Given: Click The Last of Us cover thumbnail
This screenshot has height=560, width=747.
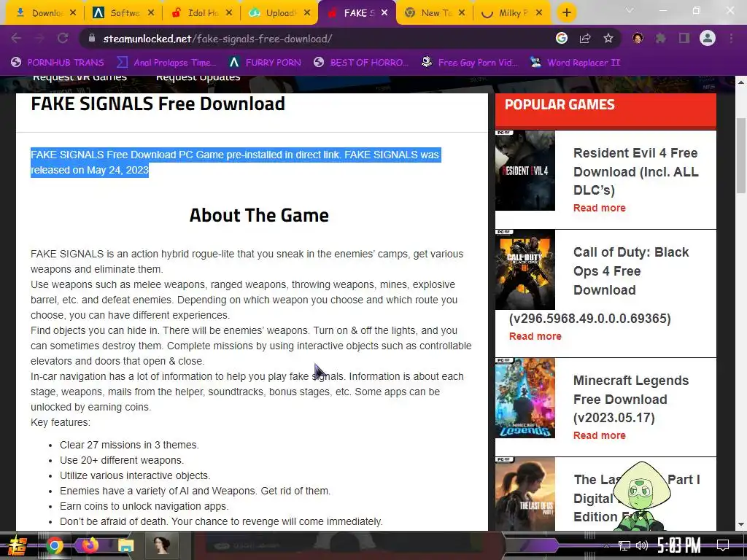Looking at the screenshot, I should point(525,494).
